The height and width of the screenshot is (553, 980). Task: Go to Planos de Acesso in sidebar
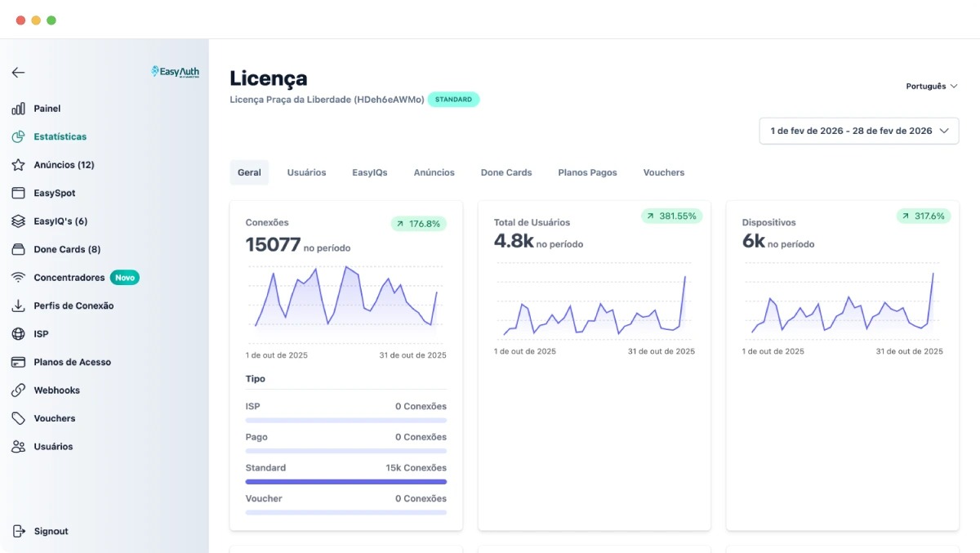(x=72, y=362)
